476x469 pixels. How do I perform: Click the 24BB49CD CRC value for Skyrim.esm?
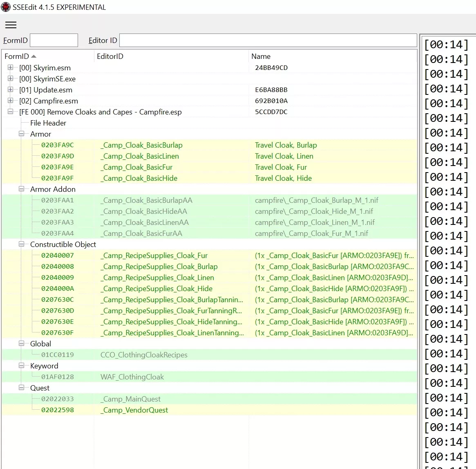click(271, 68)
